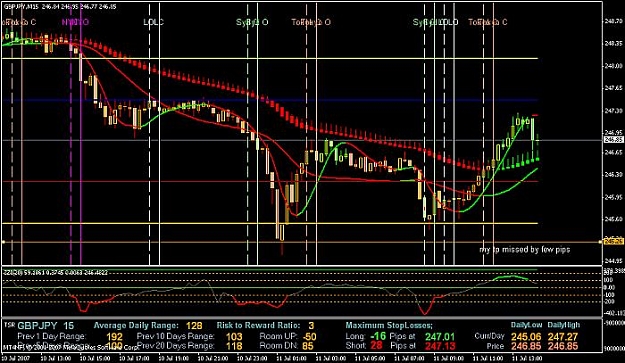The image size is (625, 363).
Task: Select the solid magenta NY vertical line
Action: coord(81,134)
